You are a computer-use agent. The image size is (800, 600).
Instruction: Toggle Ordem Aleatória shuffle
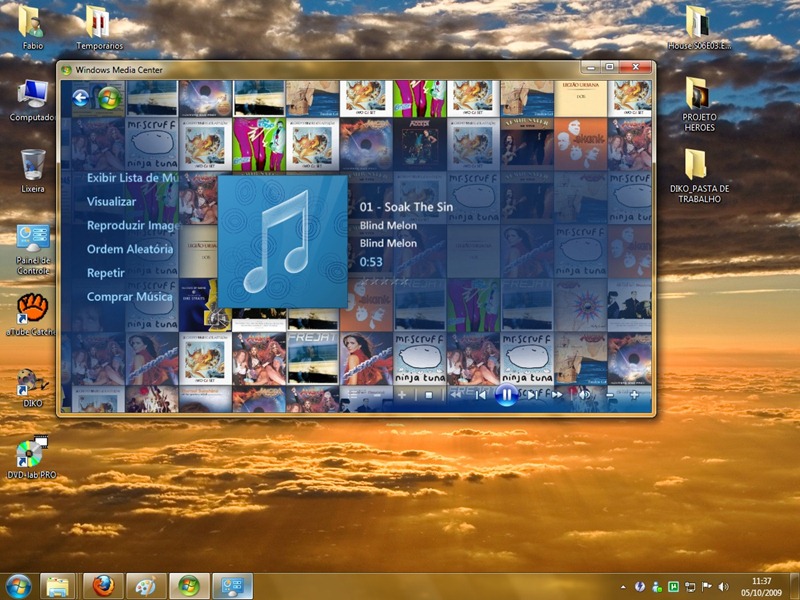(130, 249)
